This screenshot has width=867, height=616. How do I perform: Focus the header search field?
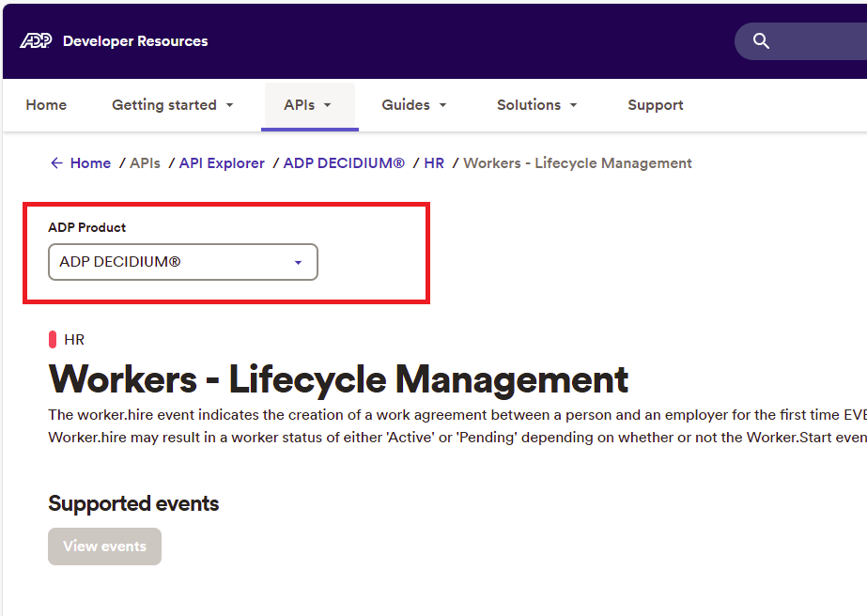point(800,41)
